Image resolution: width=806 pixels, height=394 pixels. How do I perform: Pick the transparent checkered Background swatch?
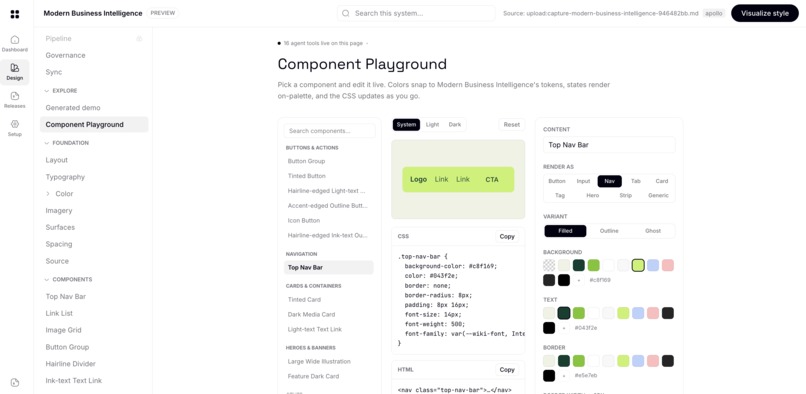tap(549, 265)
